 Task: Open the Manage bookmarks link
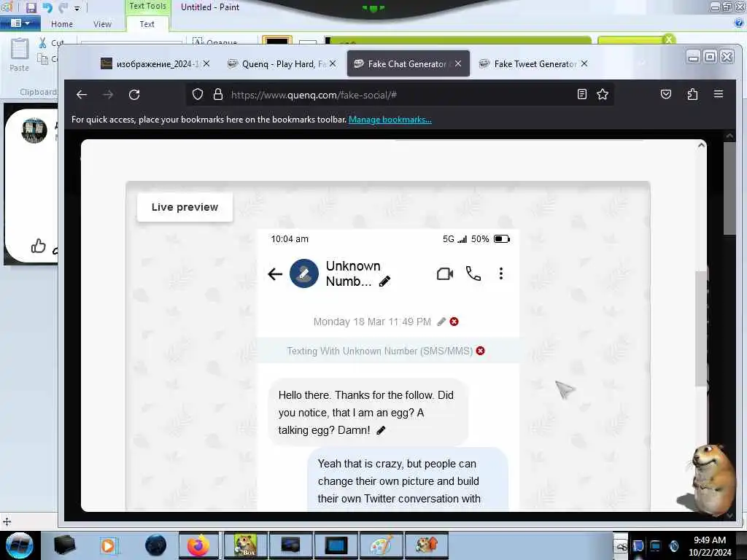click(390, 120)
